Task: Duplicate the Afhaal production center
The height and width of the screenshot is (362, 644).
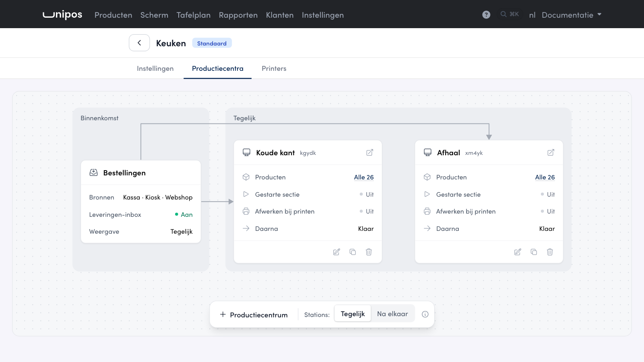Action: point(534,252)
